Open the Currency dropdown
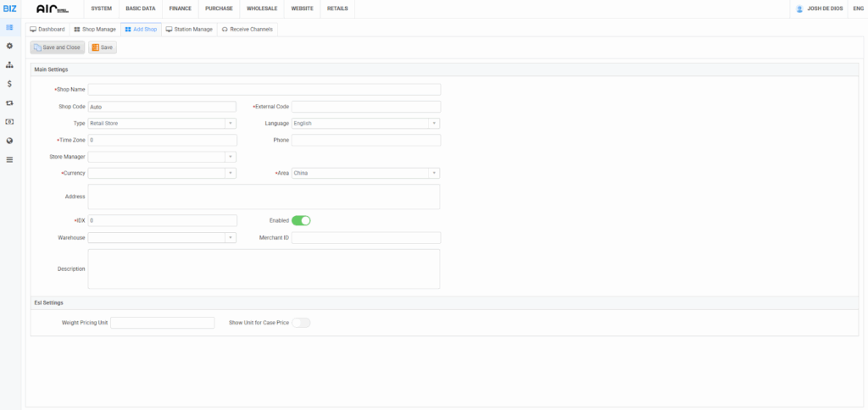Screen dimensions: 868x410 [x=162, y=173]
